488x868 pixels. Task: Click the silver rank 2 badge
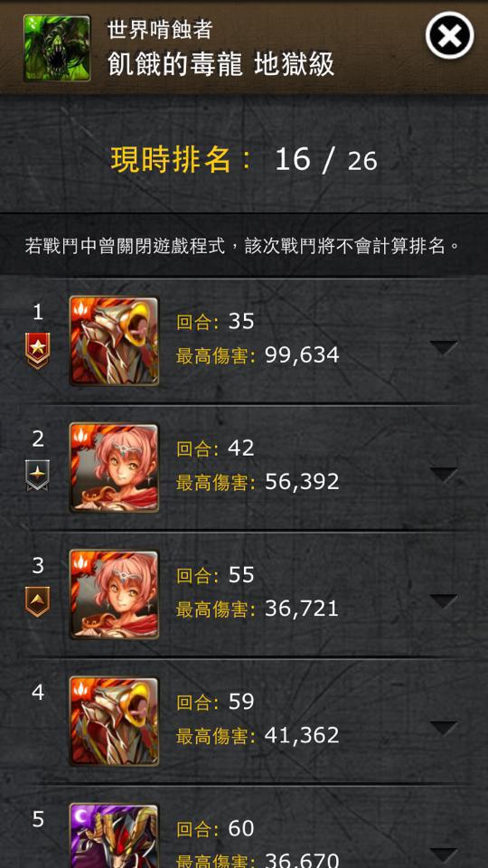38,476
